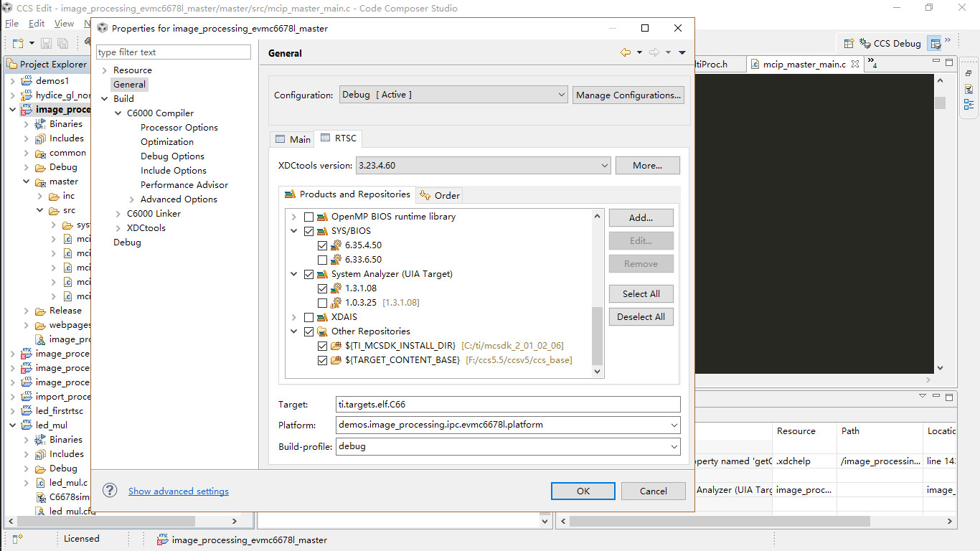
Task: Click the Restore icon in the right trim bar
Action: tap(969, 73)
